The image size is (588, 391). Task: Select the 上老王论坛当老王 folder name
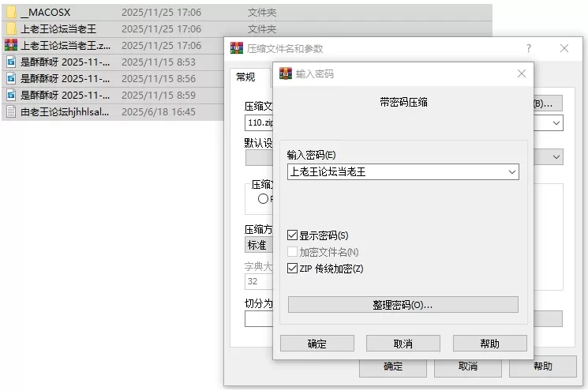tap(58, 29)
